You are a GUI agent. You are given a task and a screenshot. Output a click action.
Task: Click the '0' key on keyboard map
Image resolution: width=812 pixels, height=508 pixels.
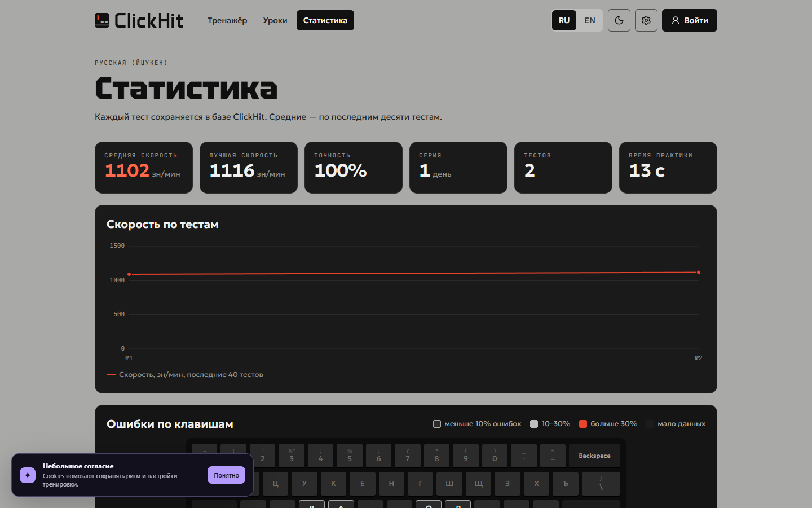(x=495, y=456)
